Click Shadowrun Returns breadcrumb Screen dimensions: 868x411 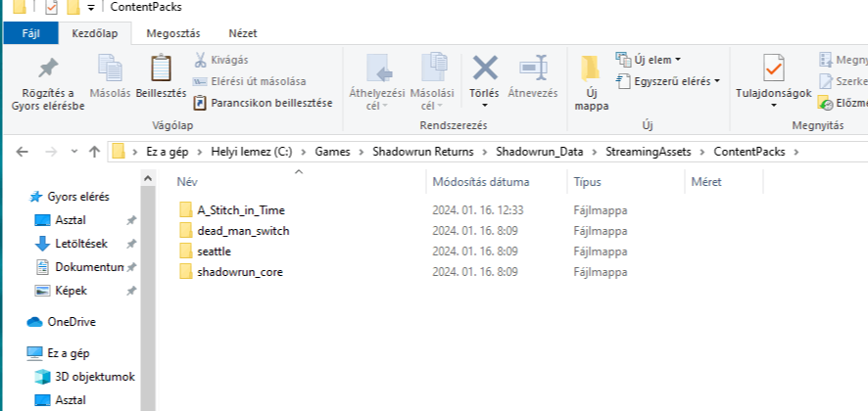423,152
